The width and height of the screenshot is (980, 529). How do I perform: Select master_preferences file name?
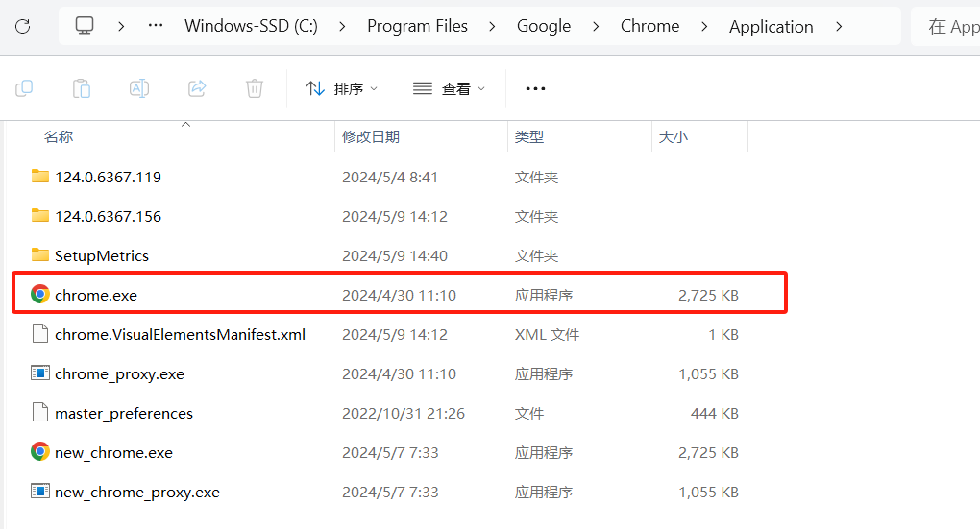[124, 414]
